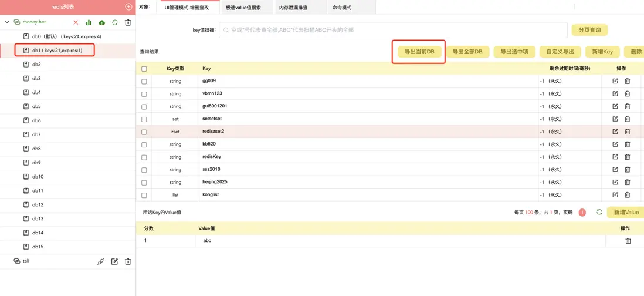644x296 pixels.
Task: Refresh the value list icon
Action: click(x=599, y=212)
